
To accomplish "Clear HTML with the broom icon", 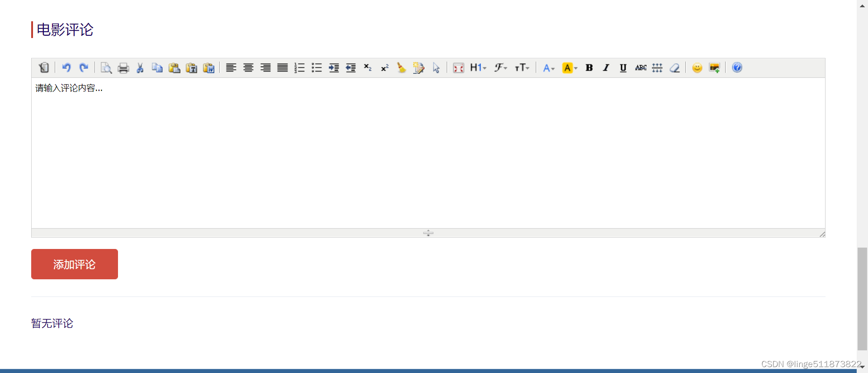I will click(x=401, y=67).
